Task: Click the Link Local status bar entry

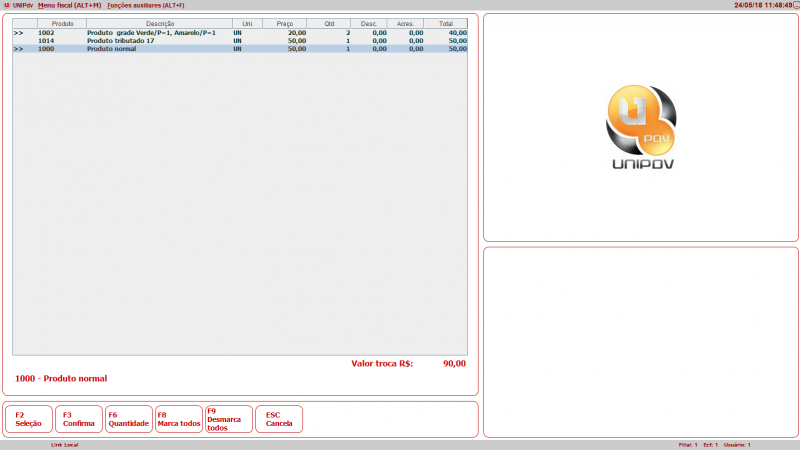Action: 64,445
